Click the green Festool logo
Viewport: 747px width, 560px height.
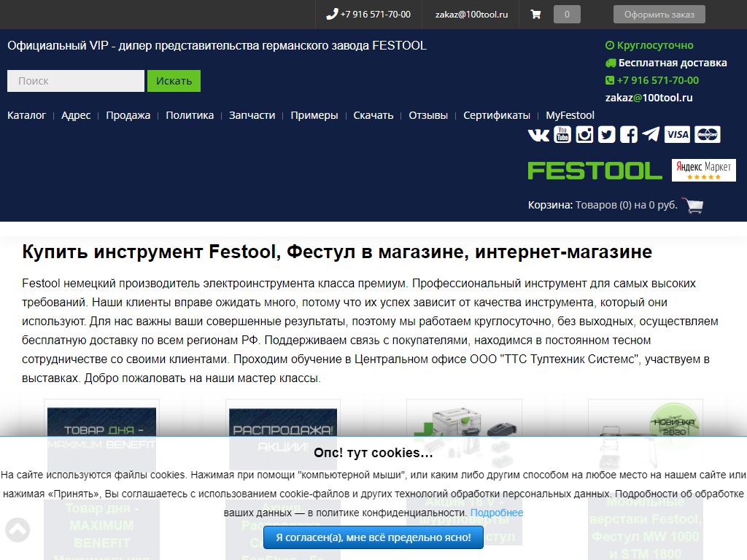click(x=595, y=171)
